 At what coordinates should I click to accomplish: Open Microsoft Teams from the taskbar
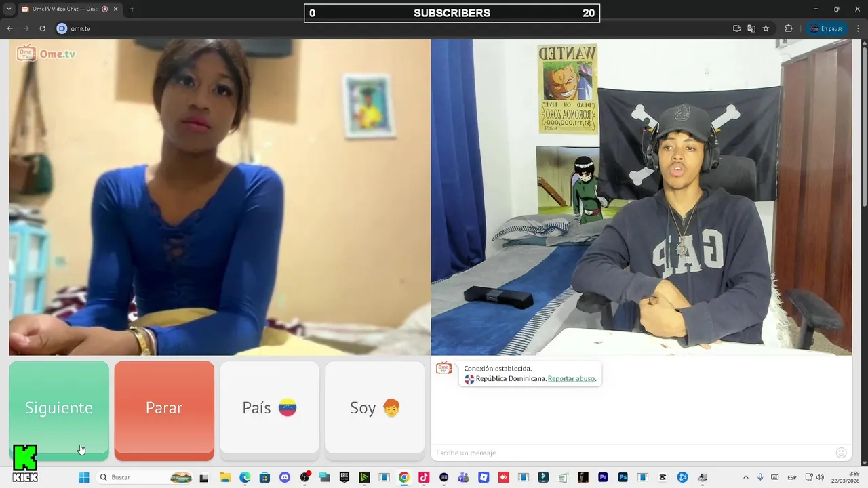(x=463, y=477)
